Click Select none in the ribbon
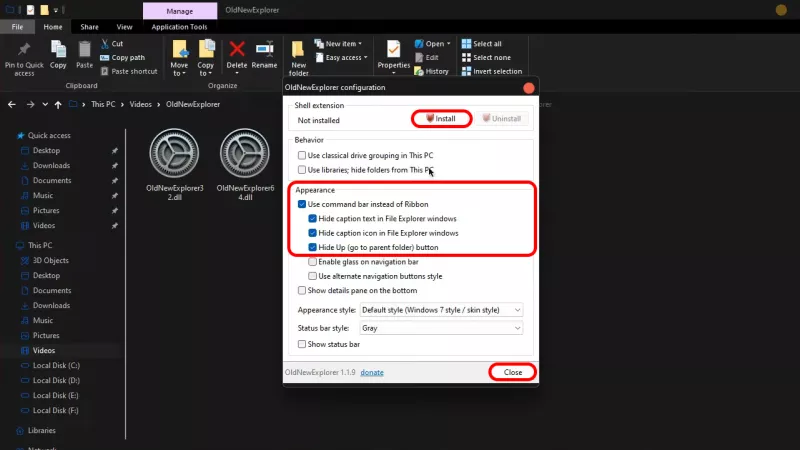This screenshot has width=800, height=450. coord(486,58)
